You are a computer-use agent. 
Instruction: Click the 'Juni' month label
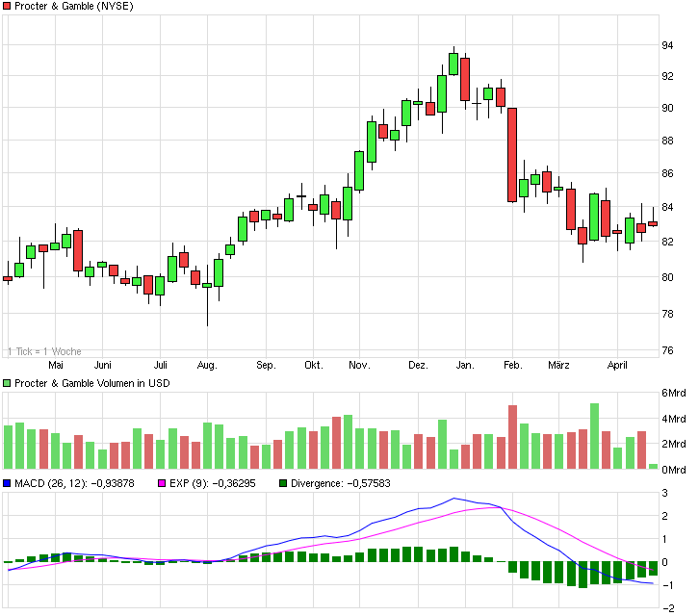tap(102, 365)
